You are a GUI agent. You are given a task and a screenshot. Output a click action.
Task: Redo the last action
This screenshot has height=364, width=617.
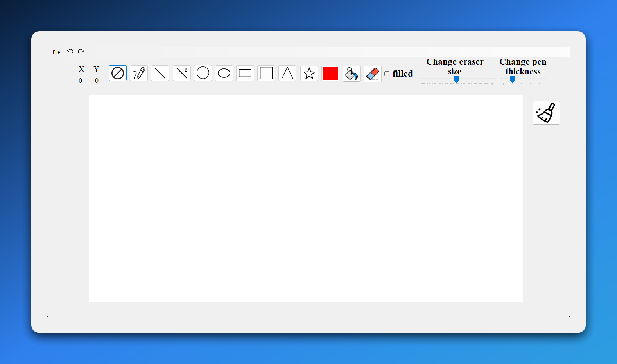[81, 52]
